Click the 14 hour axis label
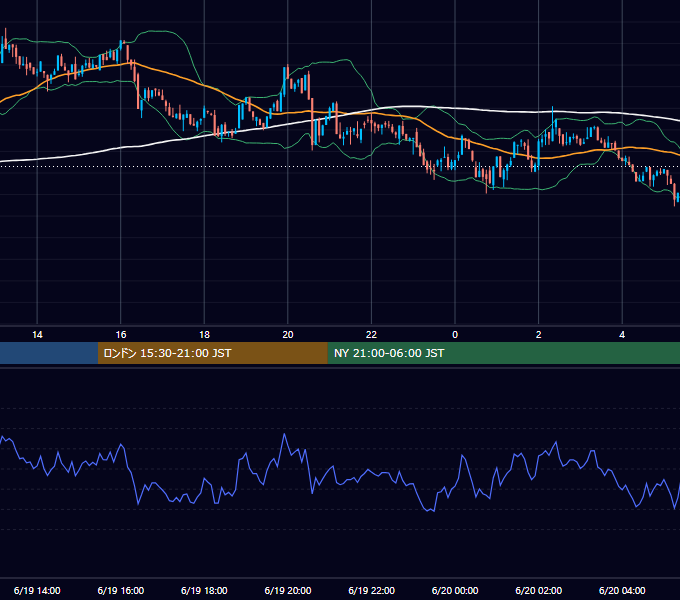This screenshot has height=600, width=680. [37, 335]
